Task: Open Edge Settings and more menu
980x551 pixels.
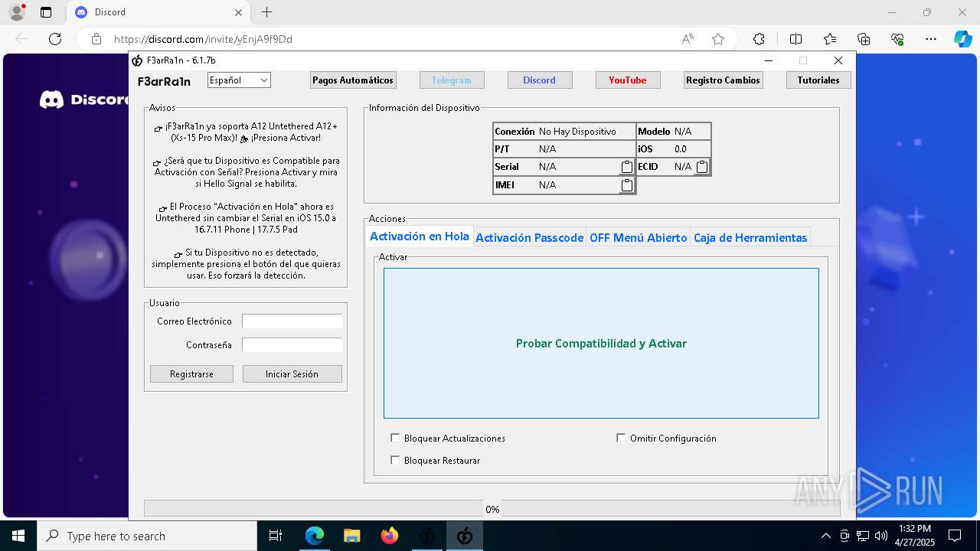Action: (x=931, y=39)
